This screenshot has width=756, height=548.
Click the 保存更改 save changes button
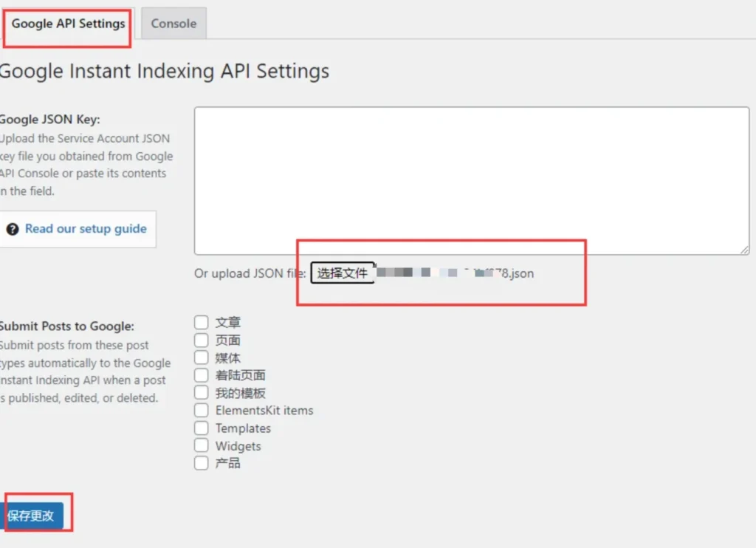tap(32, 516)
